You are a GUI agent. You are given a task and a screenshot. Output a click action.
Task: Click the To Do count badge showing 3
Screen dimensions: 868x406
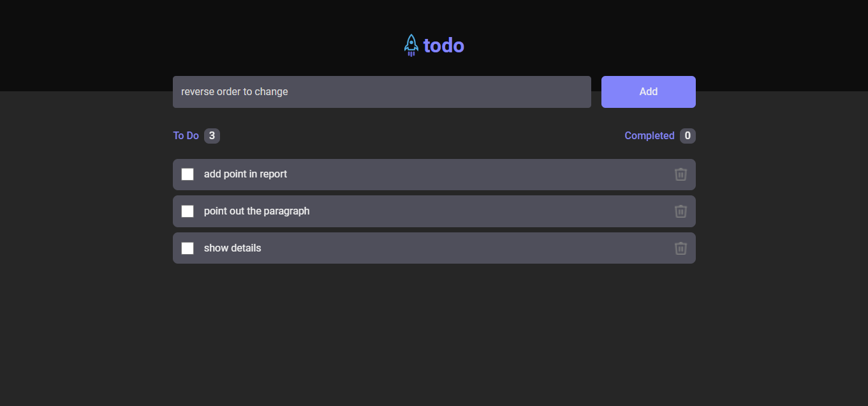click(212, 135)
